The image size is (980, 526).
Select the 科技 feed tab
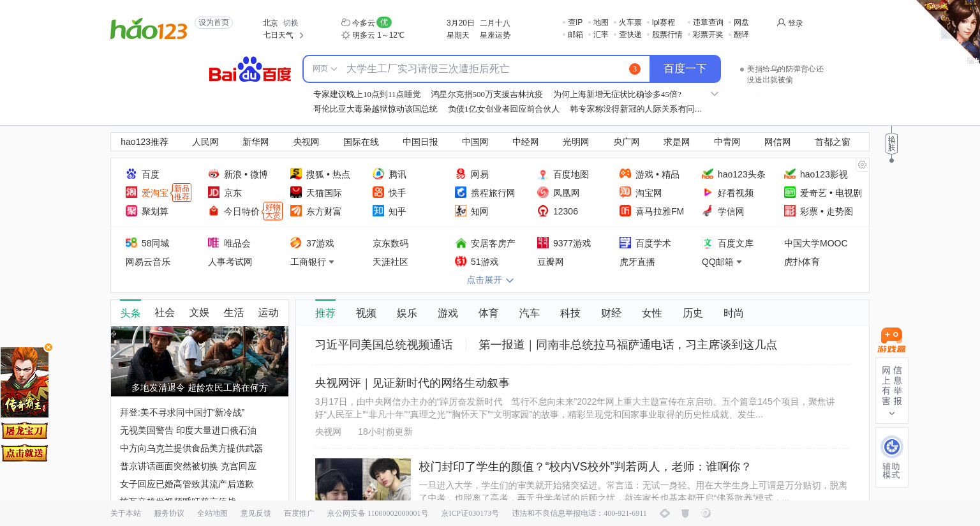570,313
